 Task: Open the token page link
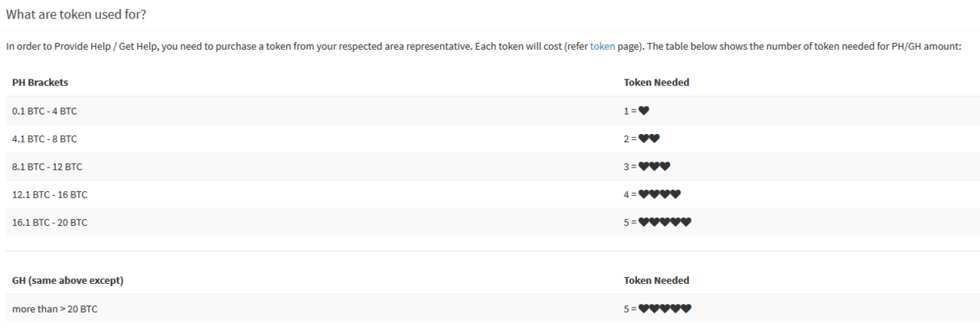click(603, 46)
